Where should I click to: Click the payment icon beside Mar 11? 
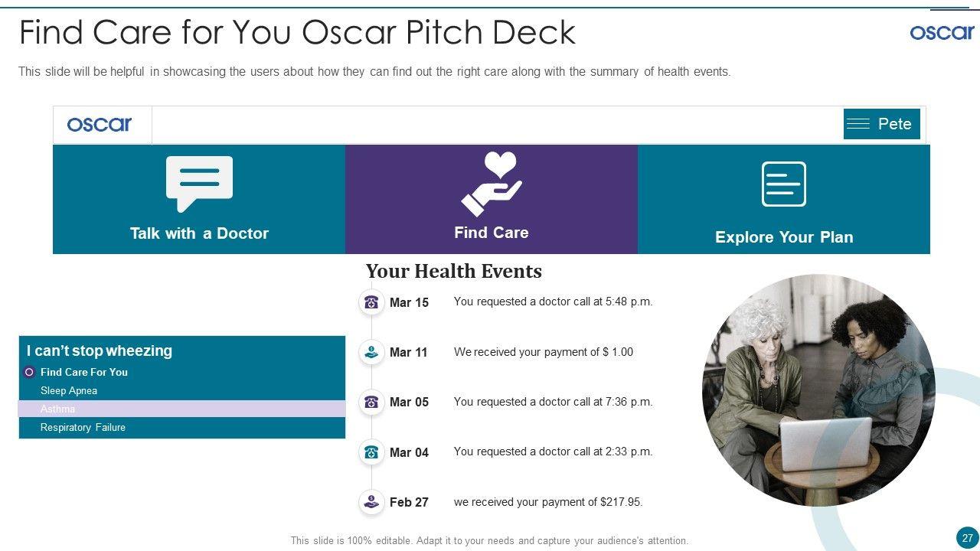[x=371, y=352]
